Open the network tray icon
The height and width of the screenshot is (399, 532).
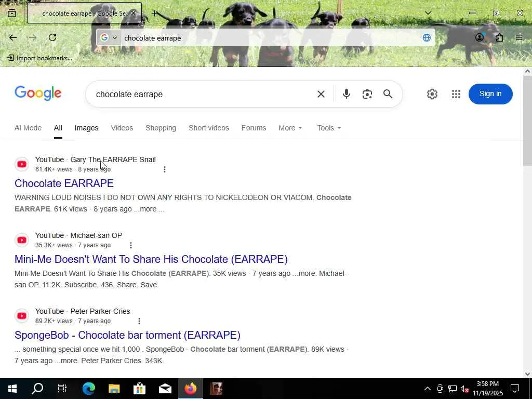453,389
